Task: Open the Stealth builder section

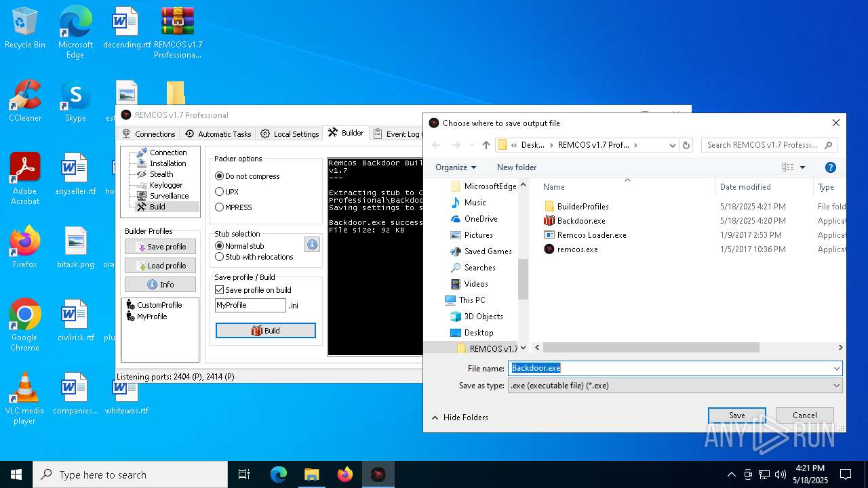Action: coord(161,174)
